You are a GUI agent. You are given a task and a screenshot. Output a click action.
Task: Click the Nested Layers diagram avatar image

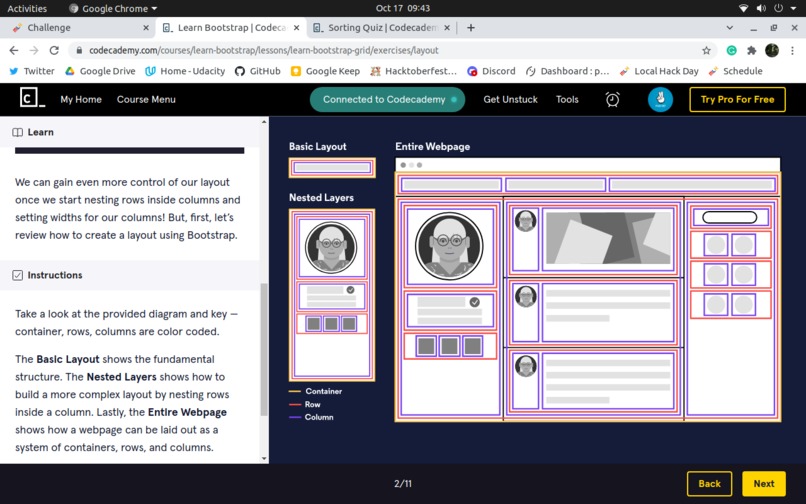click(x=331, y=247)
